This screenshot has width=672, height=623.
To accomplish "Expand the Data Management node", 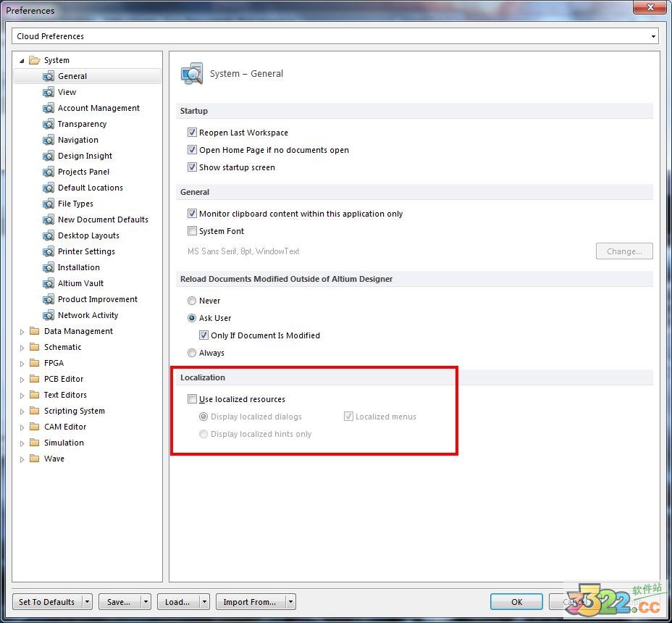I will 22,332.
